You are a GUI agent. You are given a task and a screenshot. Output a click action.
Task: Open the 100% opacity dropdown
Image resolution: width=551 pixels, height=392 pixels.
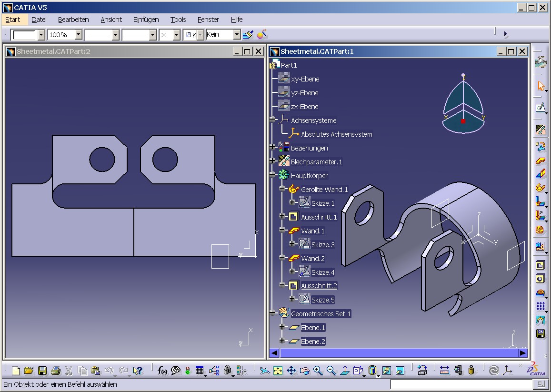[79, 35]
